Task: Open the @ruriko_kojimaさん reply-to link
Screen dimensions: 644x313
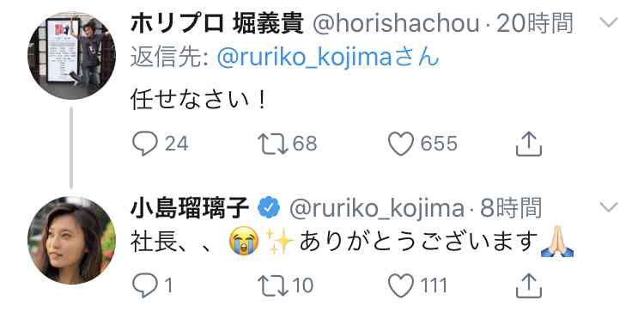Action: (328, 58)
